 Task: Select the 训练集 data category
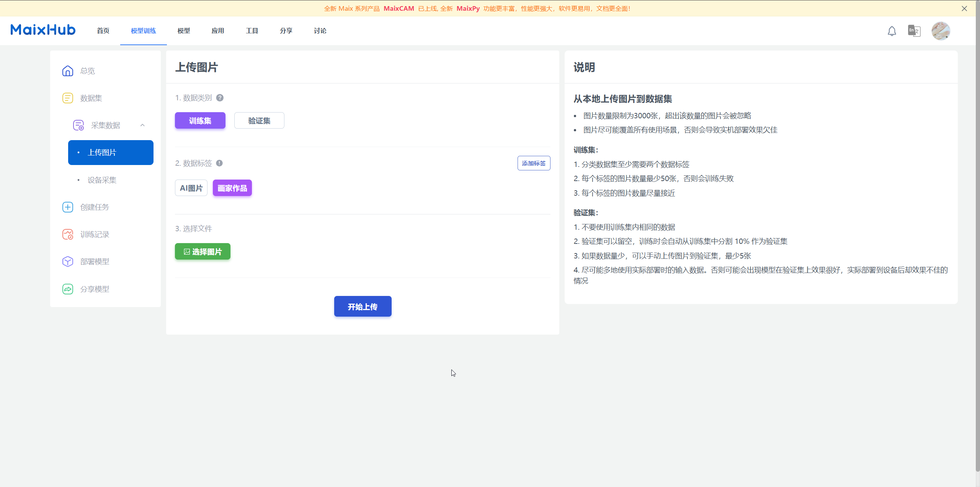point(200,121)
